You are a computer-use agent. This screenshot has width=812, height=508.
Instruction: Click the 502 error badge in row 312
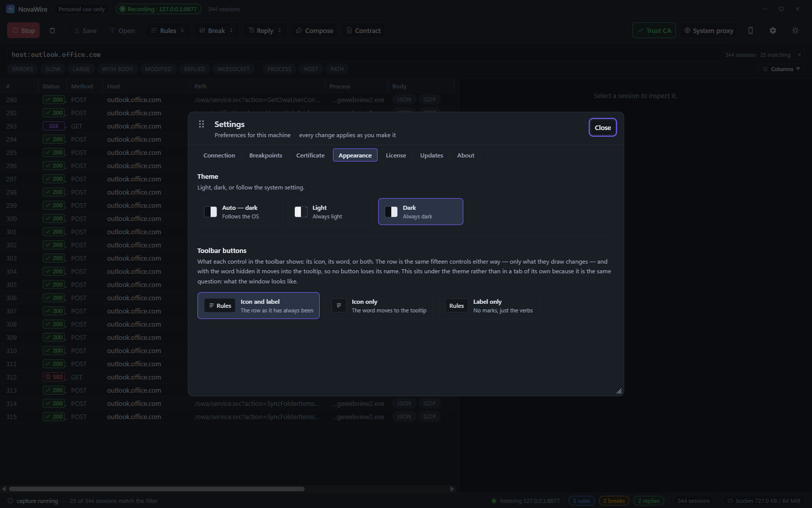pos(54,377)
